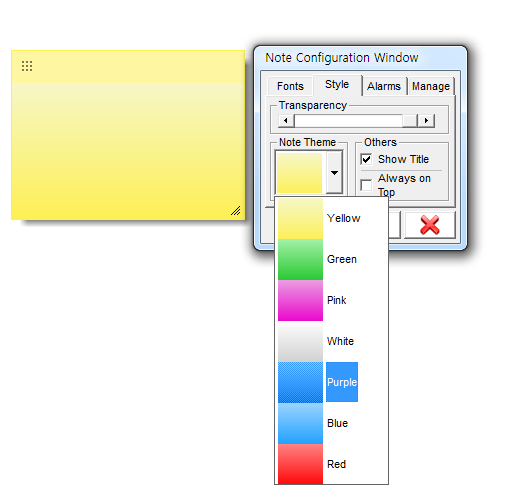
Task: Click the Pink label in theme list
Action: coord(336,300)
